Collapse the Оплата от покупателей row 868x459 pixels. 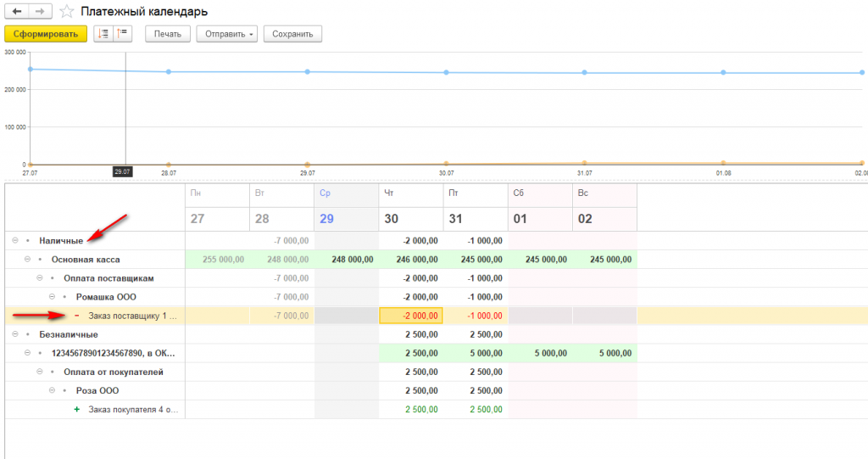[39, 372]
